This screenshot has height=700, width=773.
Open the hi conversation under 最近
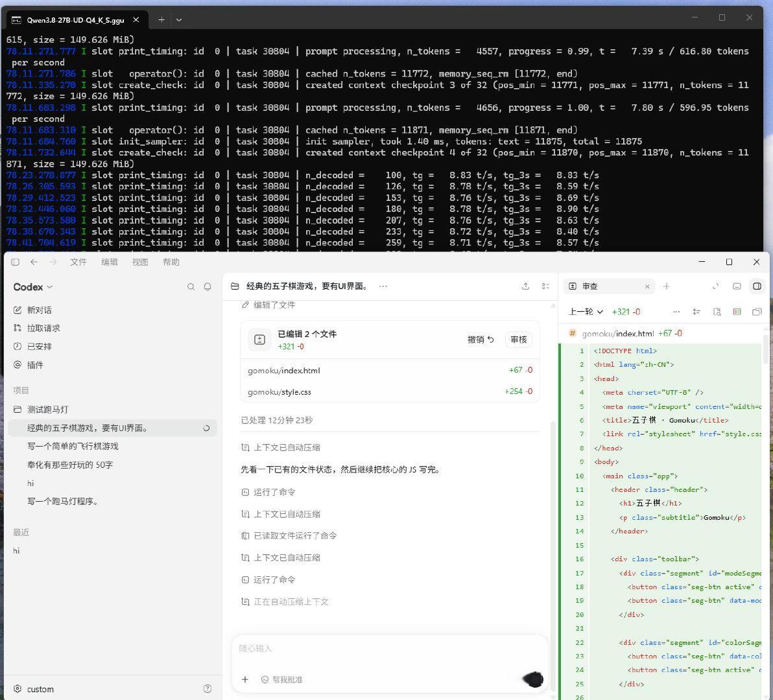click(16, 551)
